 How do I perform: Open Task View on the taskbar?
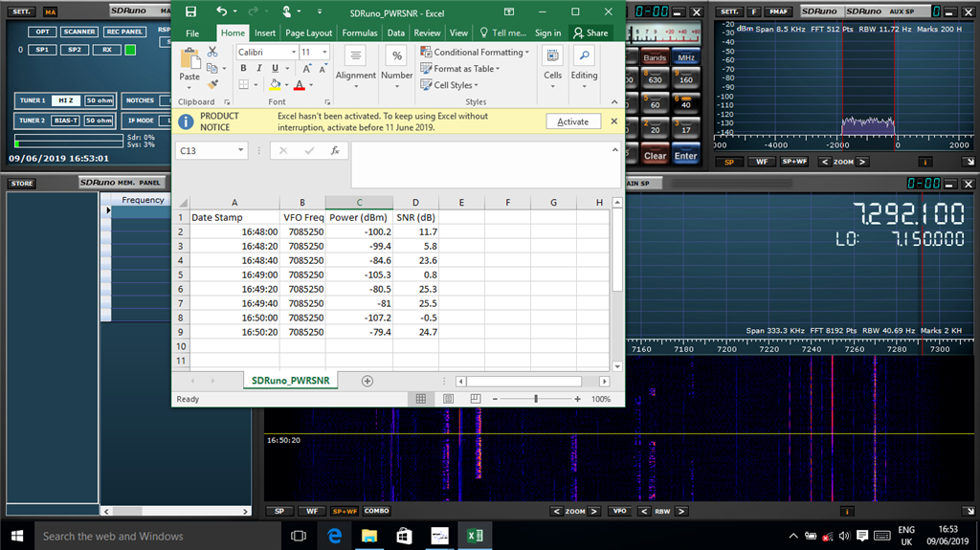coord(299,536)
